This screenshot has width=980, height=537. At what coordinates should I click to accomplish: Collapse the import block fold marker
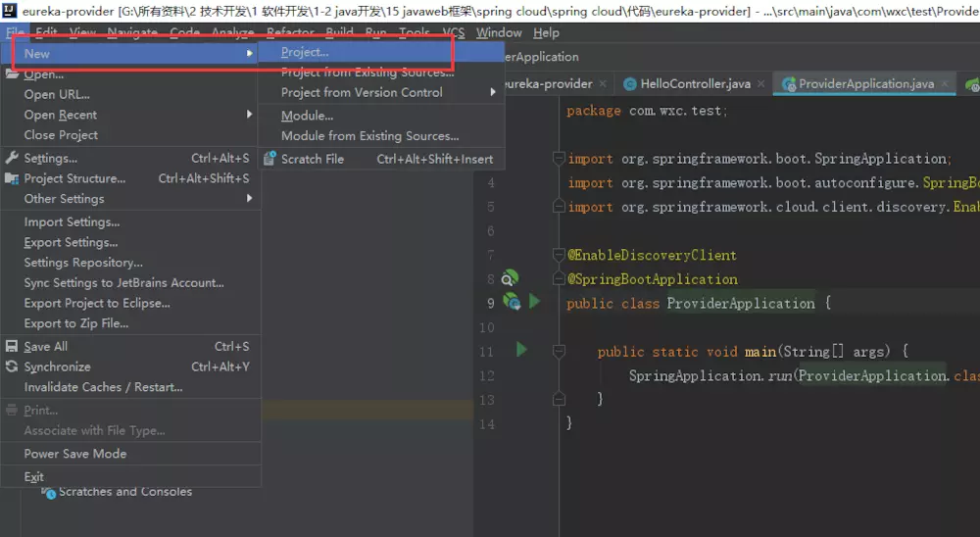(559, 158)
